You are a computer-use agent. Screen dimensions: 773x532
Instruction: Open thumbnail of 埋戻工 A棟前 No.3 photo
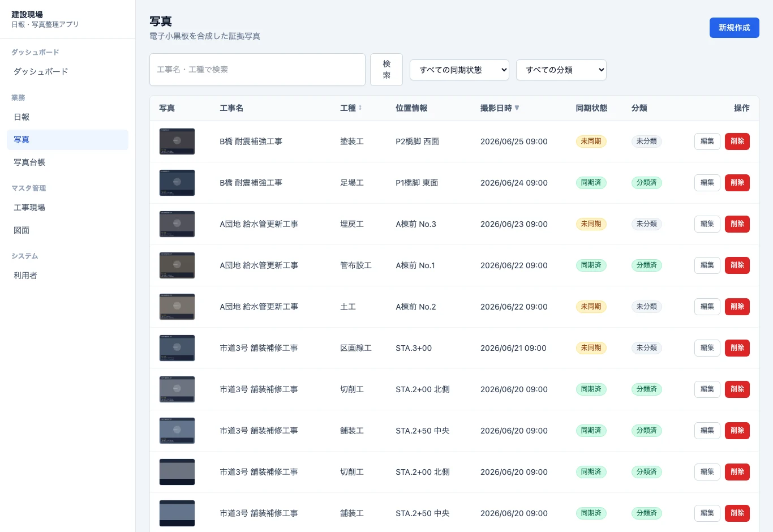(177, 224)
